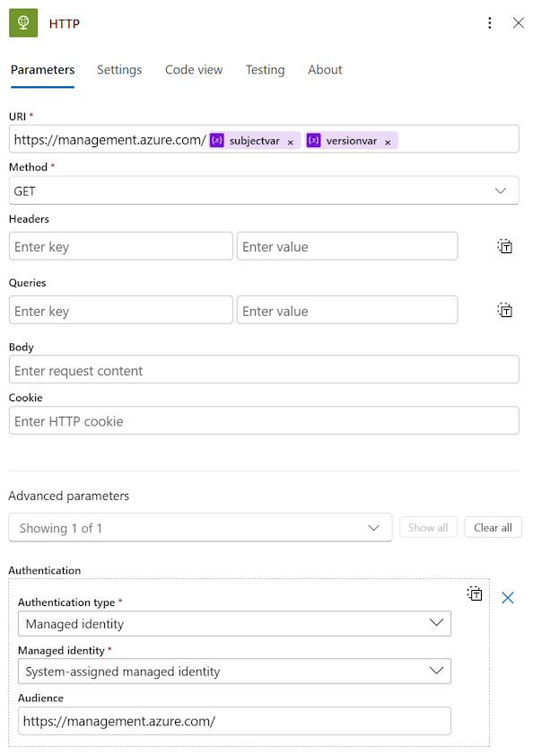This screenshot has height=756, width=533.
Task: Click the Body request content field
Action: pyautogui.click(x=264, y=369)
